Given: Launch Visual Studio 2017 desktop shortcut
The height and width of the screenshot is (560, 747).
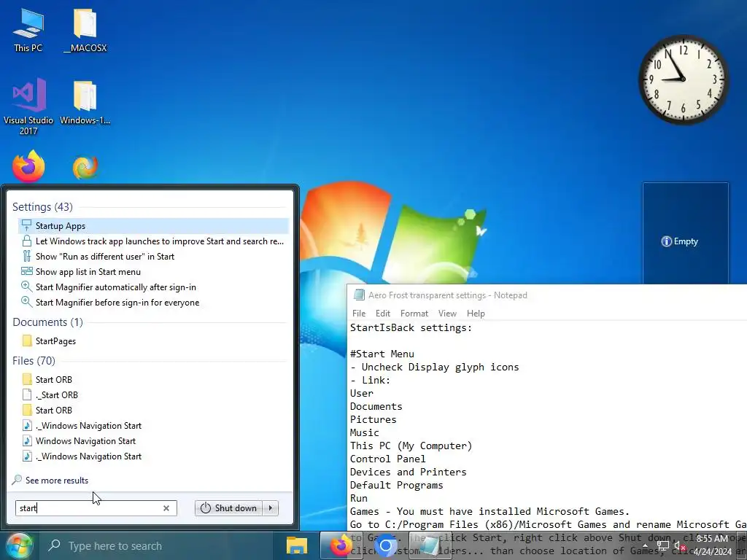Looking at the screenshot, I should point(28,106).
